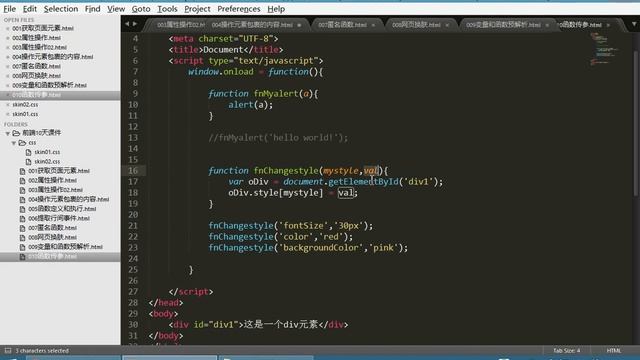The image size is (640, 360).
Task: Click file icon of 001获取页面元素.html in tree
Action: 22,171
